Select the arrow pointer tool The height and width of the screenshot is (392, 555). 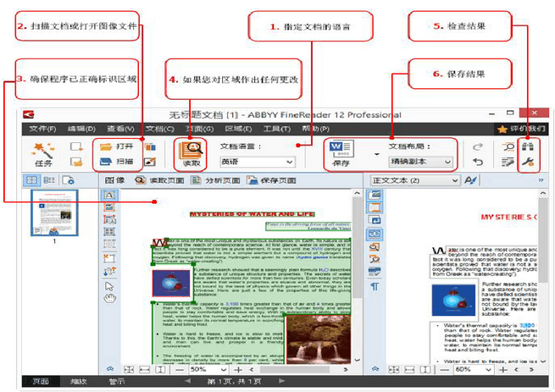tap(109, 286)
